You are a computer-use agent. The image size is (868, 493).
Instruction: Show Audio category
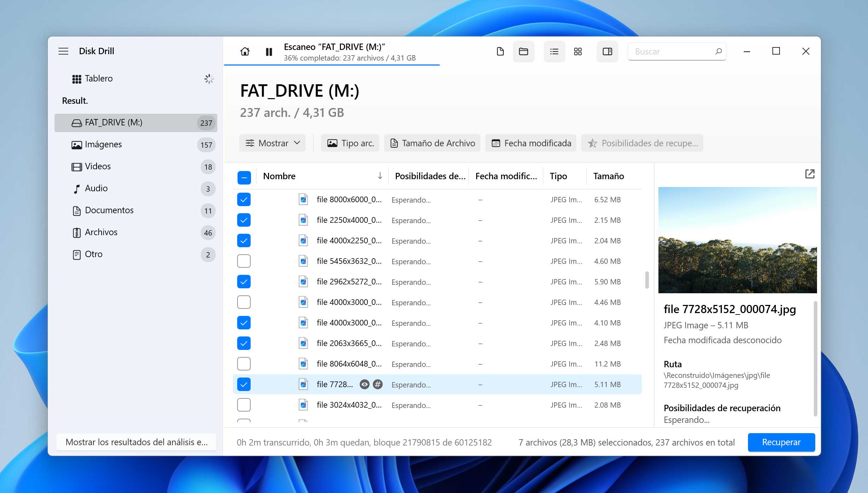pyautogui.click(x=136, y=188)
